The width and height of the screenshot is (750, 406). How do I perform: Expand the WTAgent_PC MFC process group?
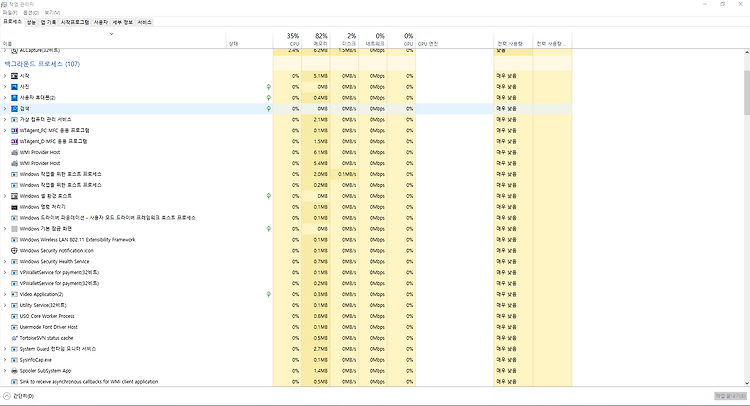click(x=5, y=131)
